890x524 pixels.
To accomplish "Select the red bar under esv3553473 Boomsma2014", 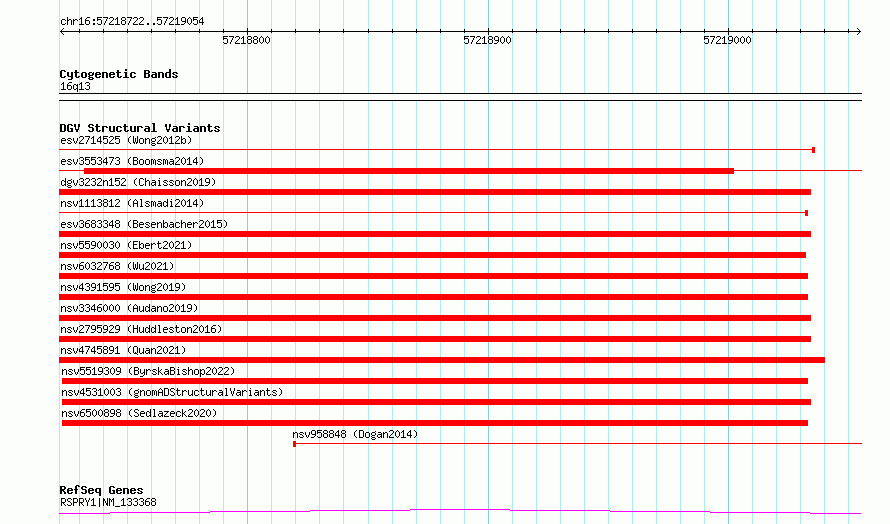I will (409, 171).
